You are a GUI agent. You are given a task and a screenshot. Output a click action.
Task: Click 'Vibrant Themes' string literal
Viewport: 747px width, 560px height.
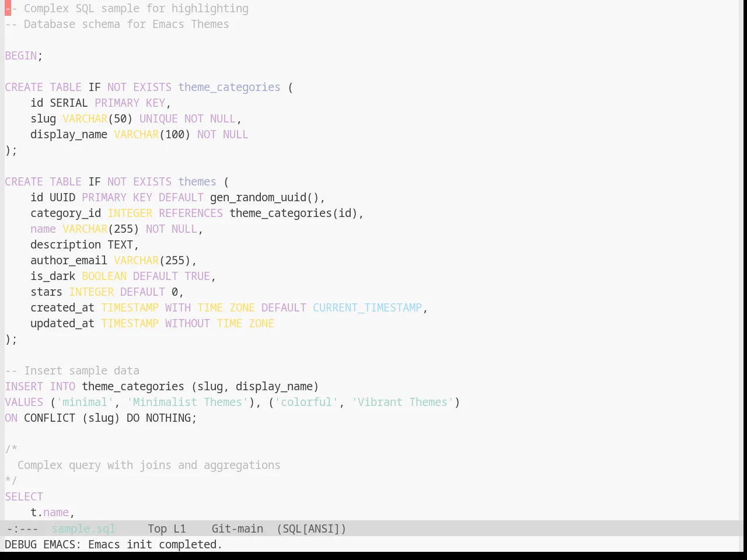pyautogui.click(x=403, y=402)
